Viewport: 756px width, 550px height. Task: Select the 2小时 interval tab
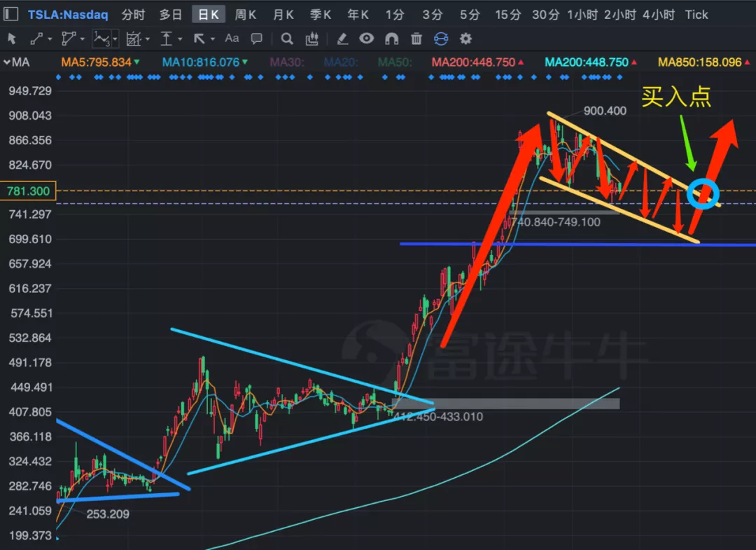tap(620, 15)
